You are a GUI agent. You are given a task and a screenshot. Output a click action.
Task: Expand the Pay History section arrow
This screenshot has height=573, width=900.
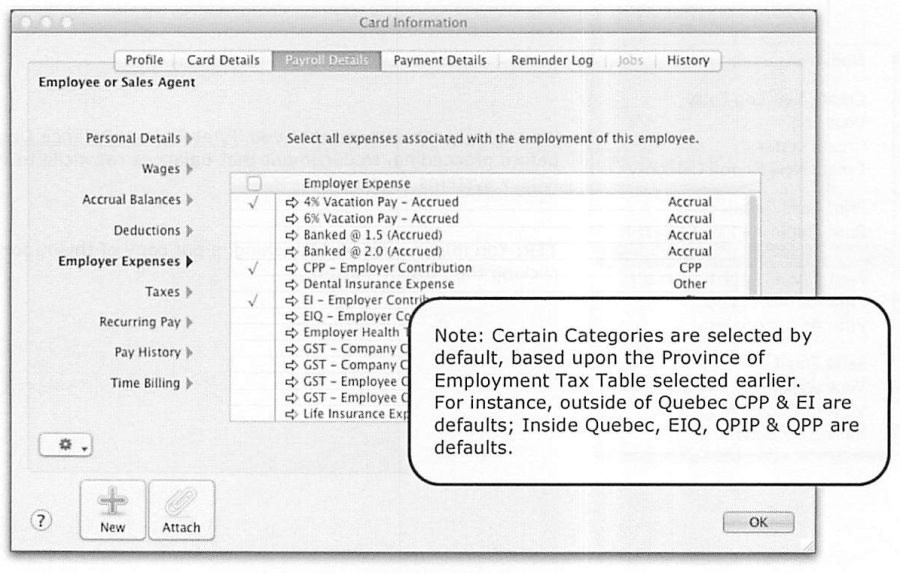pyautogui.click(x=189, y=353)
